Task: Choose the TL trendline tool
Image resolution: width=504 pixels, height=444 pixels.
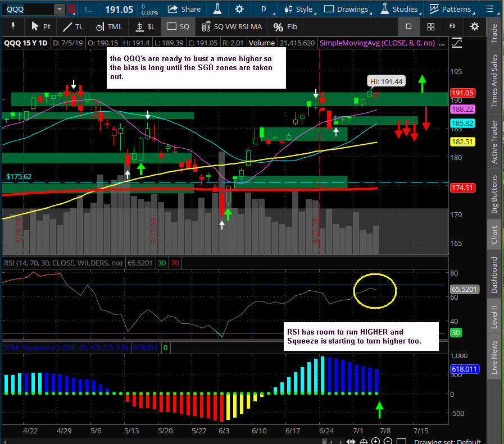Action: point(72,26)
